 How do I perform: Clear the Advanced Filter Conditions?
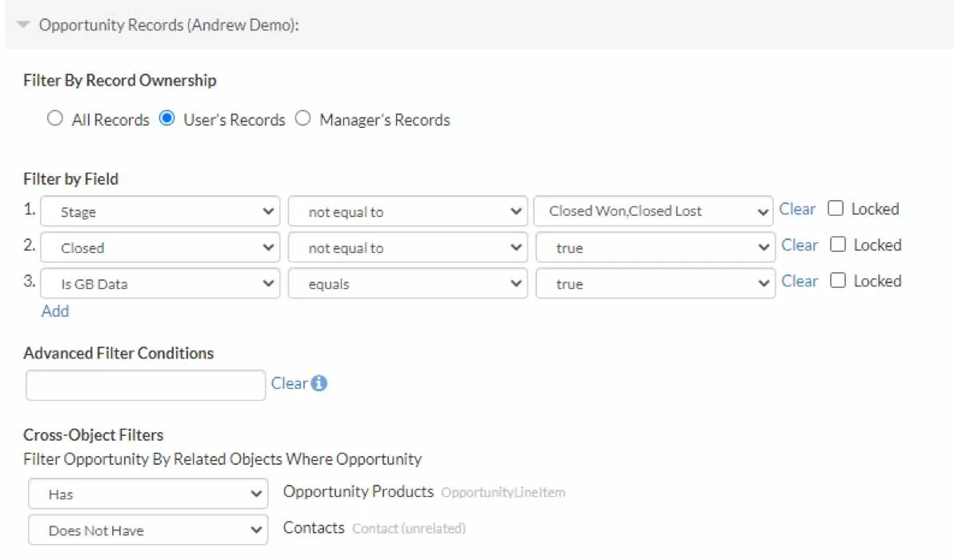pos(289,384)
